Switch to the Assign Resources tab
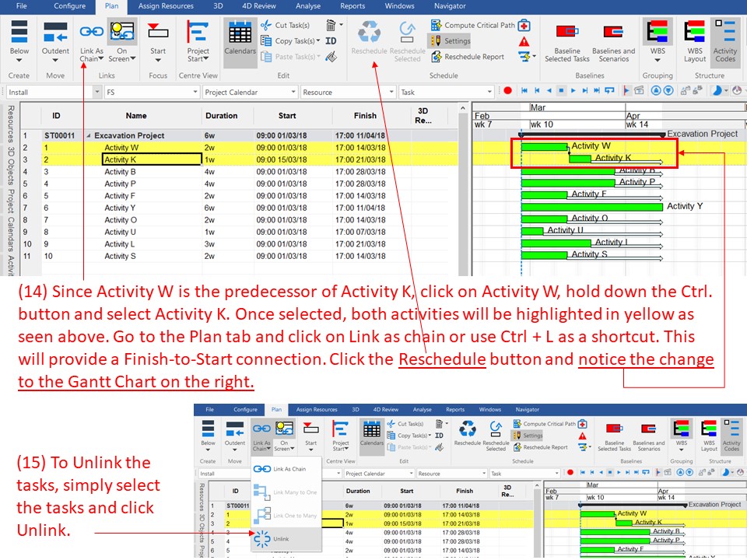Screen dimensions: 747x560 pos(167,5)
